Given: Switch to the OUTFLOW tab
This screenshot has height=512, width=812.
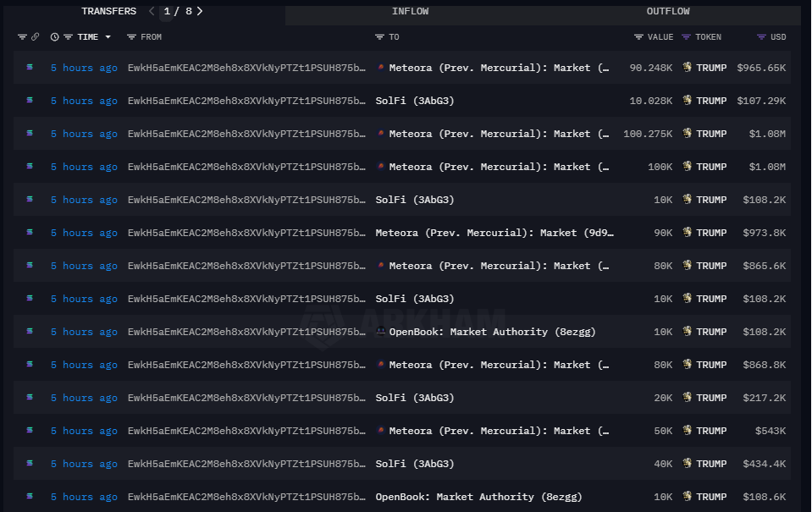Looking at the screenshot, I should [x=668, y=12].
